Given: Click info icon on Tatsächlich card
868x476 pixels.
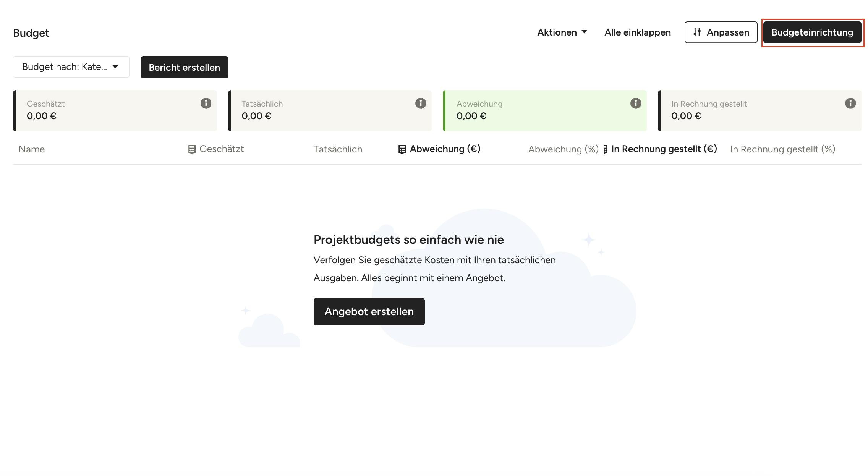Looking at the screenshot, I should 421,103.
